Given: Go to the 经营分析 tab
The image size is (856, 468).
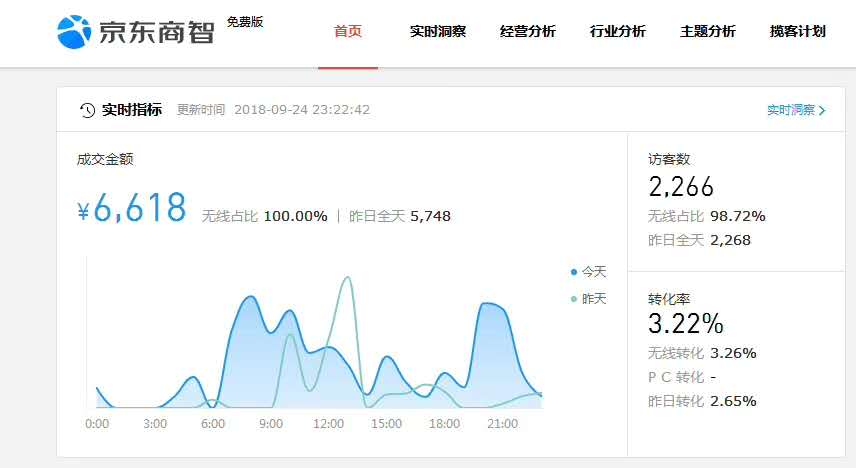Looking at the screenshot, I should pyautogui.click(x=527, y=31).
